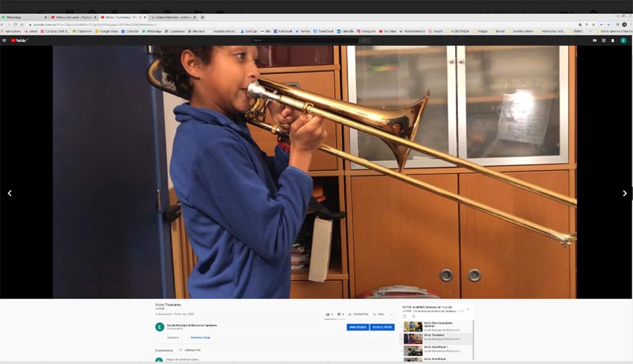Go to the next video with right arrow
The image size is (633, 364).
pos(624,193)
